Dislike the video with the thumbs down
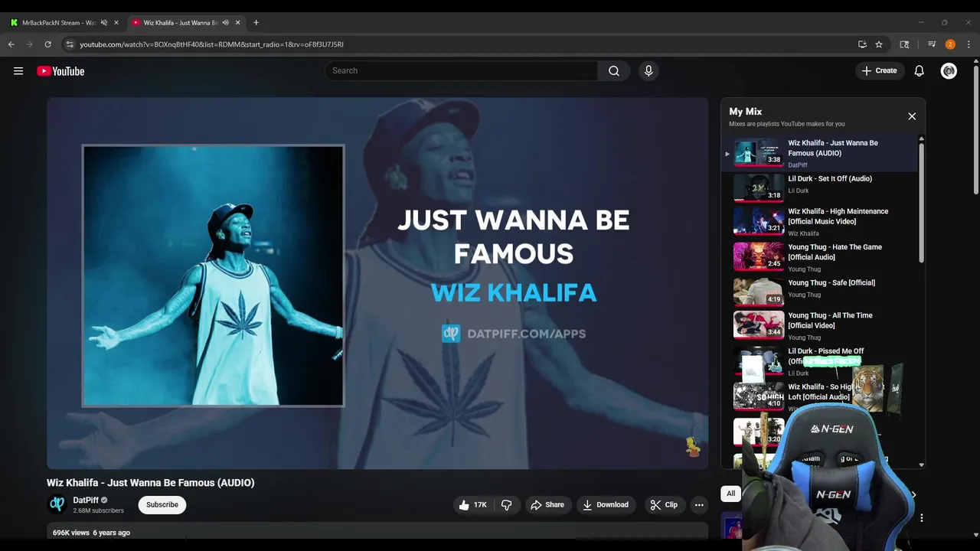 point(507,505)
